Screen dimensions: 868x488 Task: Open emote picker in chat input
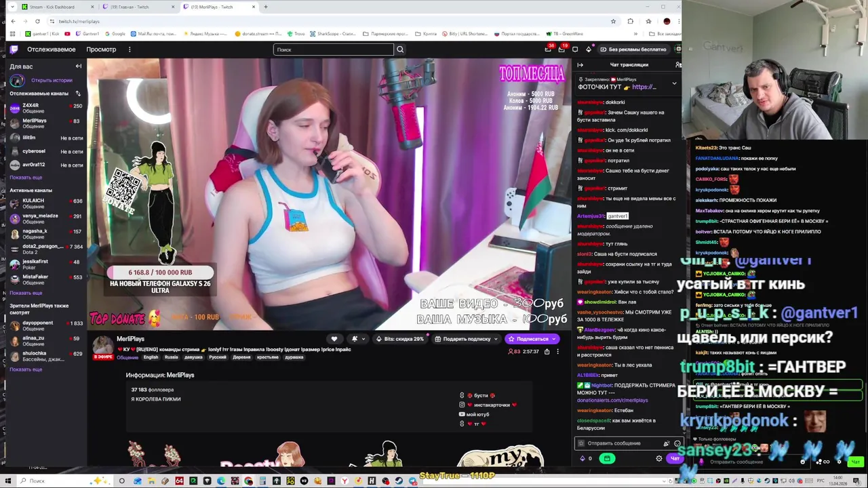click(677, 443)
